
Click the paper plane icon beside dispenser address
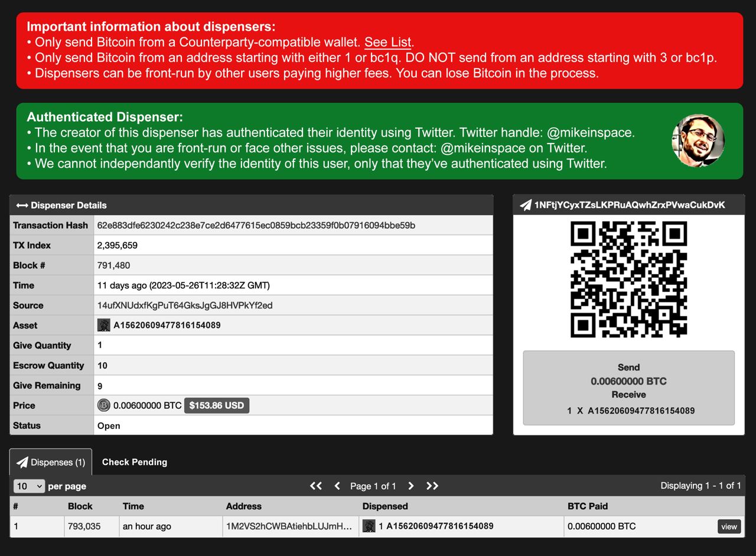[x=525, y=205]
